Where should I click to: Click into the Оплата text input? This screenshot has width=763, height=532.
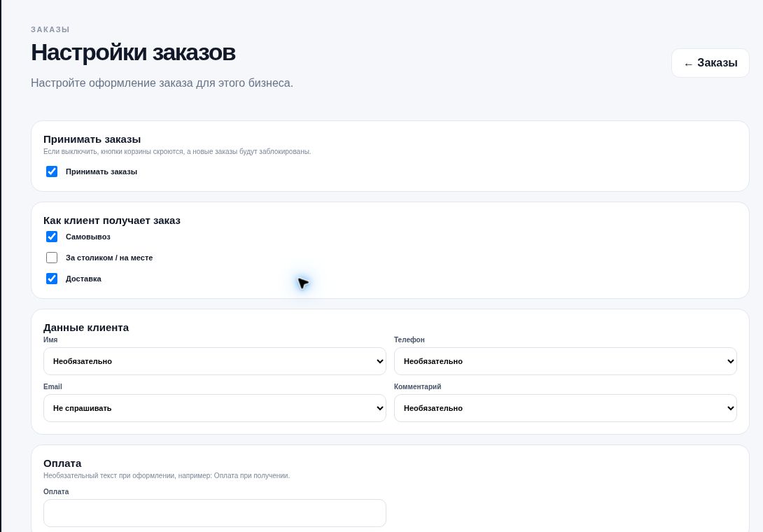pyautogui.click(x=215, y=513)
